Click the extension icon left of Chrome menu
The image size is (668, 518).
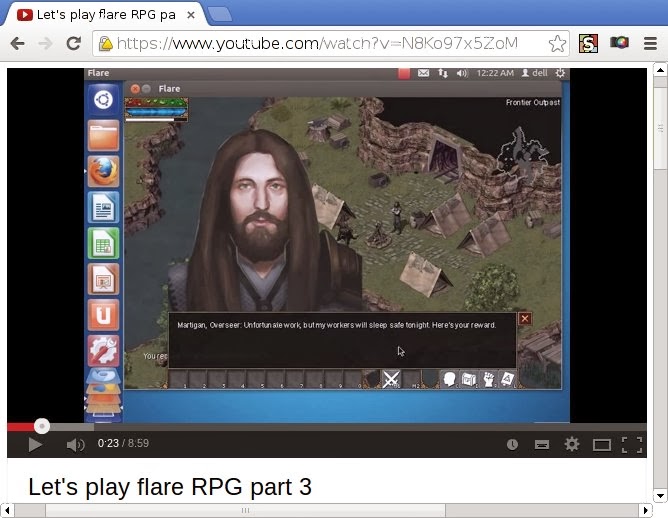tap(620, 43)
